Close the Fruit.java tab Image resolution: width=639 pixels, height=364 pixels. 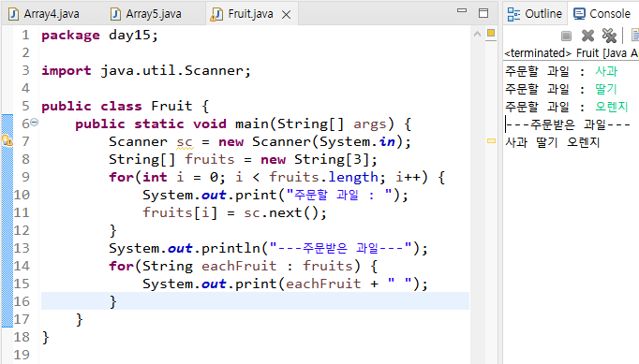tap(287, 15)
